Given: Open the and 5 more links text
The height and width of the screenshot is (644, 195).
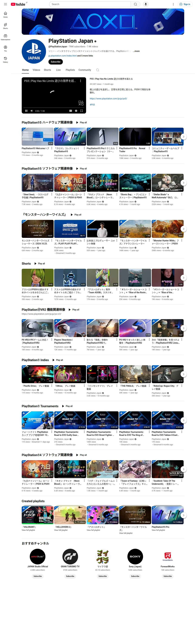Looking at the screenshot, I should click(85, 56).
